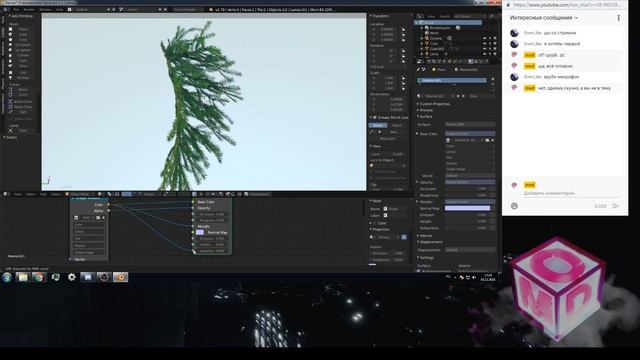
Task: Select Material.001 in material slot list
Action: [x=452, y=81]
